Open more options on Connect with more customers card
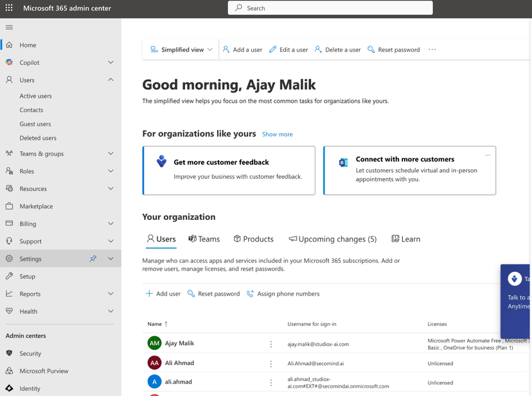 point(488,155)
